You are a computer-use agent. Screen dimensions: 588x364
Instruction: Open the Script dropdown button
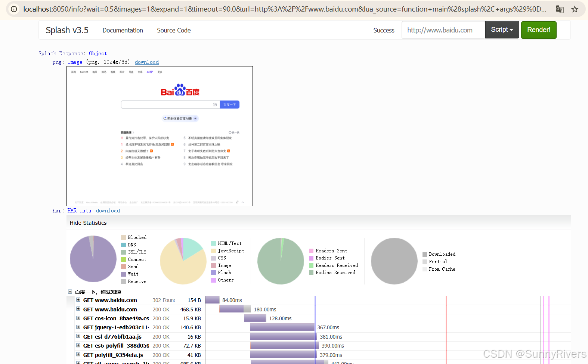[x=502, y=29]
